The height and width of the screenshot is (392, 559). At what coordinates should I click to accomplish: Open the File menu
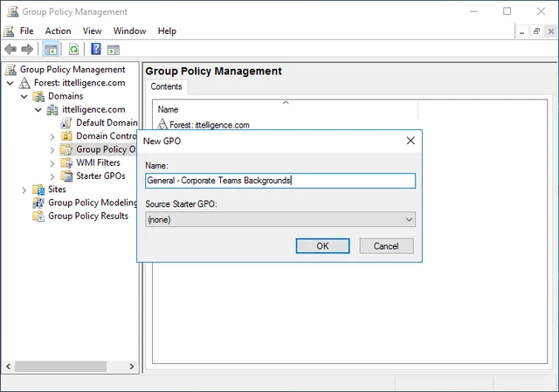tap(27, 31)
